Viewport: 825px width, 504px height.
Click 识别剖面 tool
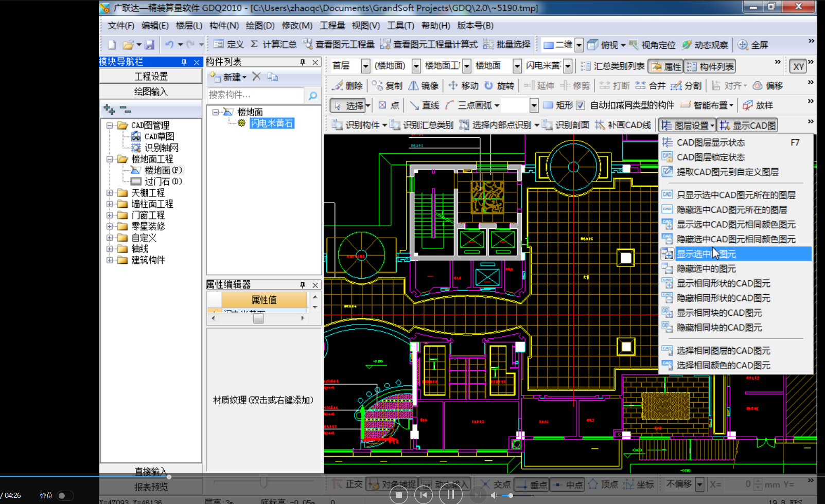coord(566,125)
